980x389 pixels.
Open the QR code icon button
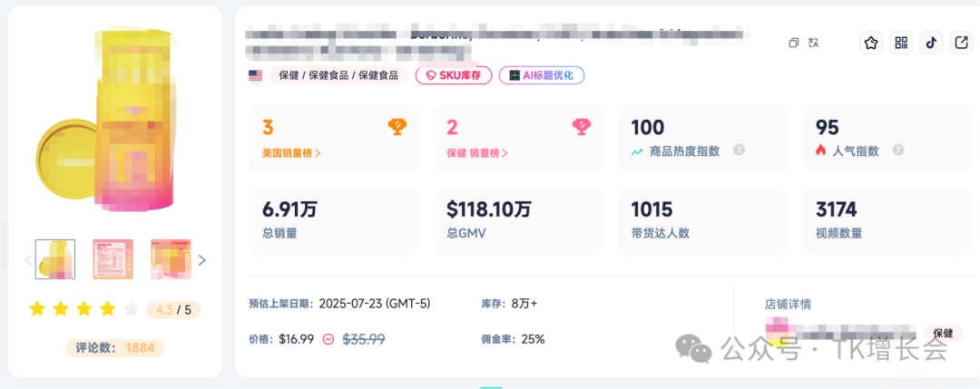click(x=901, y=43)
